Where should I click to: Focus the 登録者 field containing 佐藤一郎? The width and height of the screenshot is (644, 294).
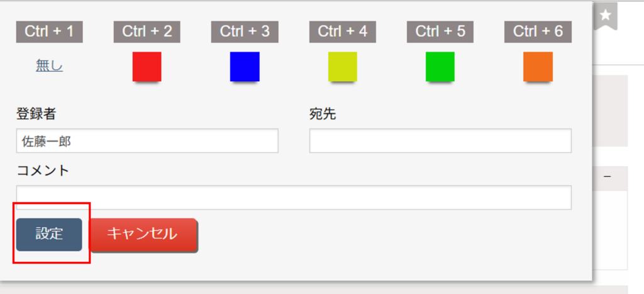point(147,141)
